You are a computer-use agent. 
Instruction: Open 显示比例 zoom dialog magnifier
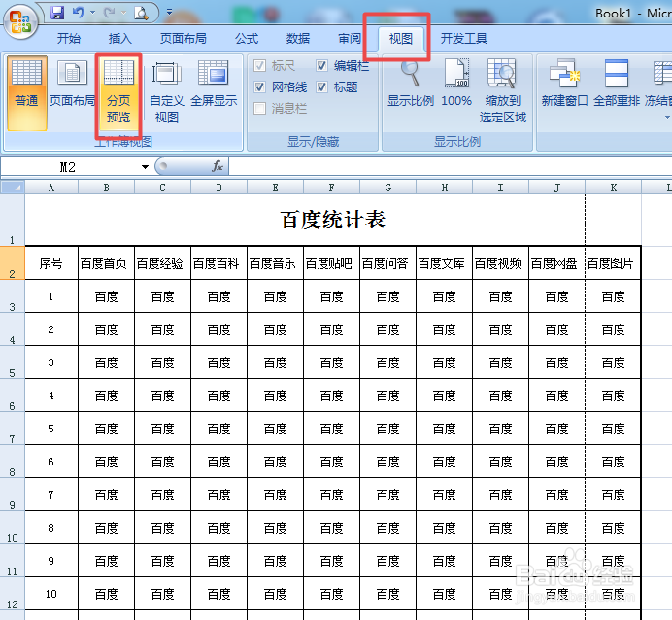(411, 84)
